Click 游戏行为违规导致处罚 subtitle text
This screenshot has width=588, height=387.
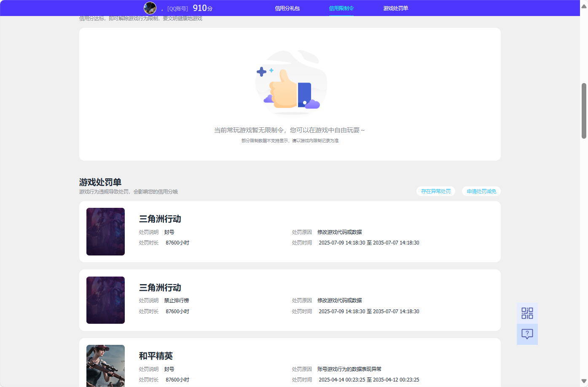coord(129,192)
